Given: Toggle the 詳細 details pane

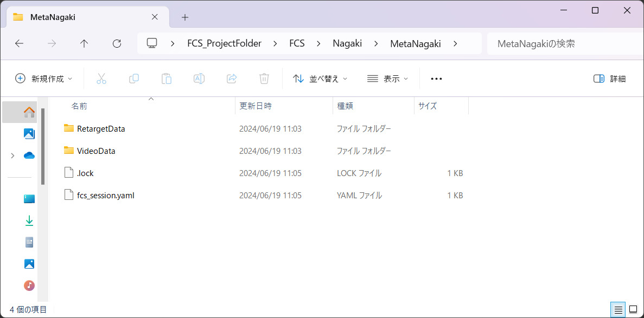Looking at the screenshot, I should 610,79.
